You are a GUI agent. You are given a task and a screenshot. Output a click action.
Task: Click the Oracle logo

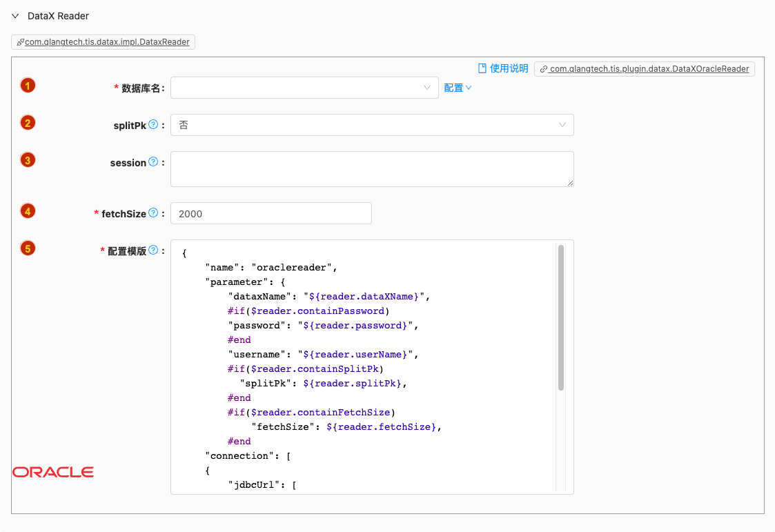click(53, 472)
